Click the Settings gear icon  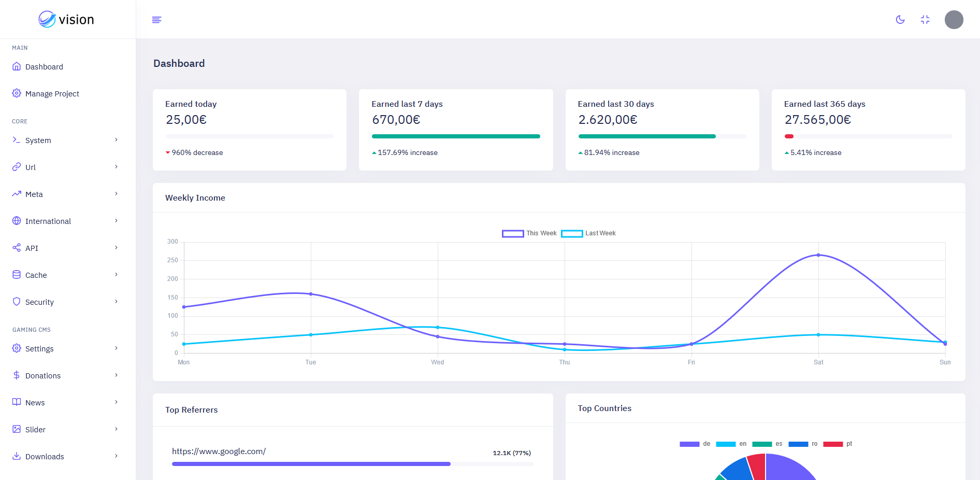pyautogui.click(x=17, y=348)
